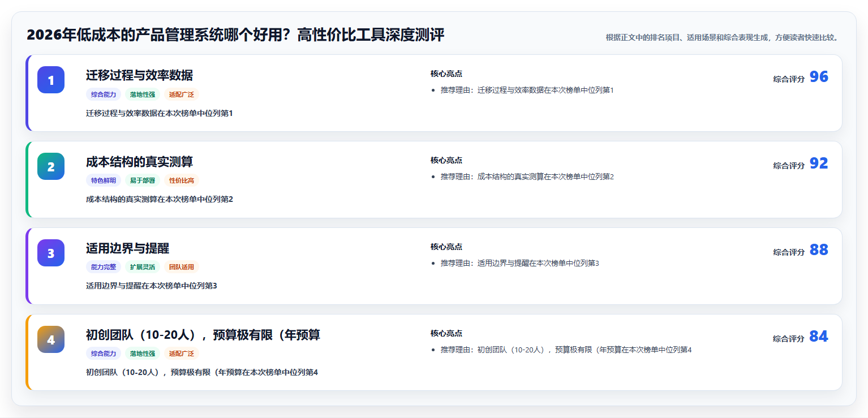Click the bold summary line ending 位列第4
Viewport: 868px width, 418px height.
[202, 372]
